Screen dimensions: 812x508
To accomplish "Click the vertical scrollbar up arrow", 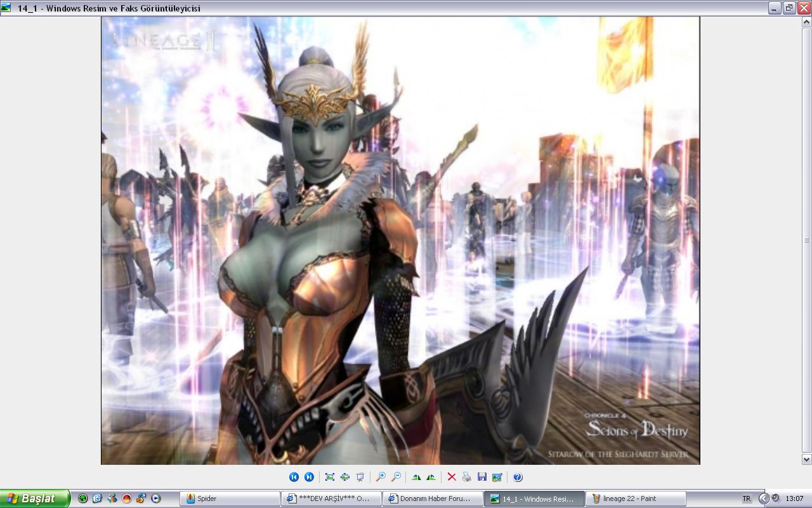I will pyautogui.click(x=806, y=22).
